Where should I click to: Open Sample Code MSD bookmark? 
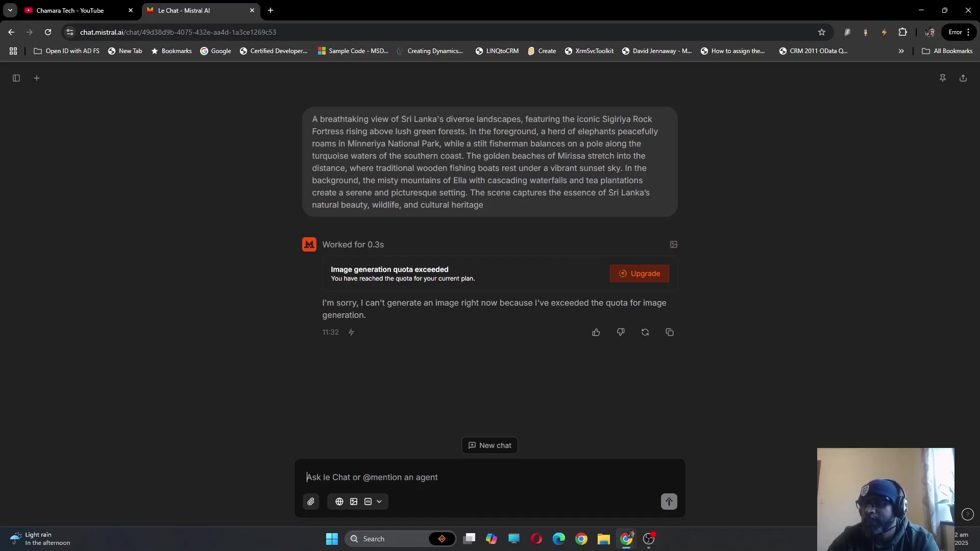(x=353, y=51)
